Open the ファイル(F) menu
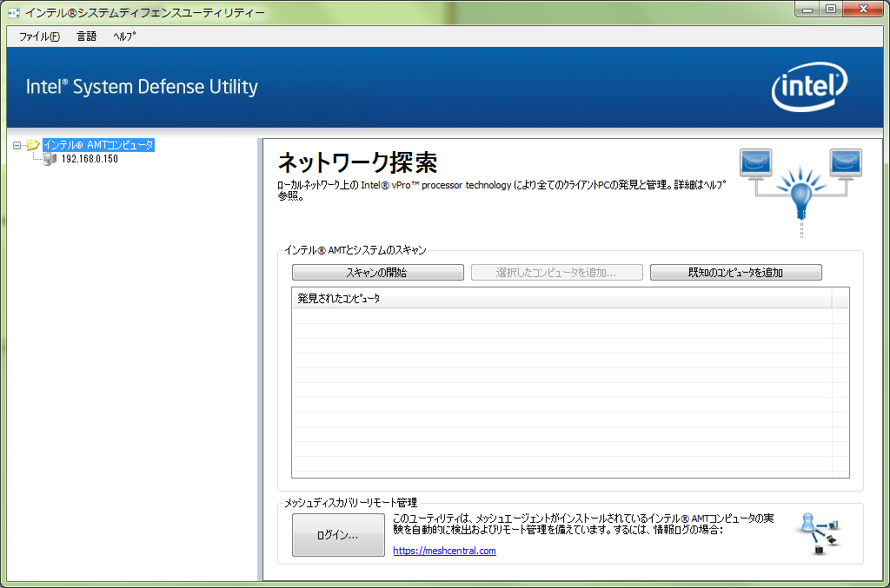Image resolution: width=890 pixels, height=588 pixels. coord(39,36)
